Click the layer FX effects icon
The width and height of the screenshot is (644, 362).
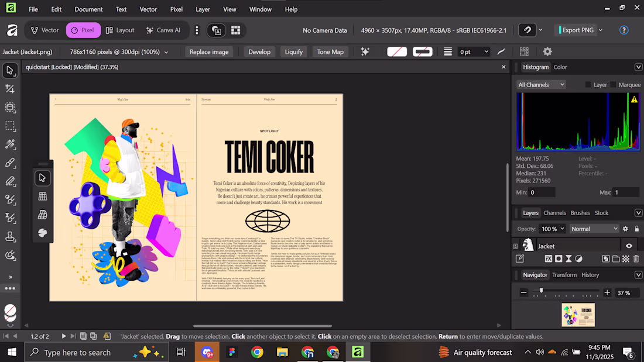(549, 258)
